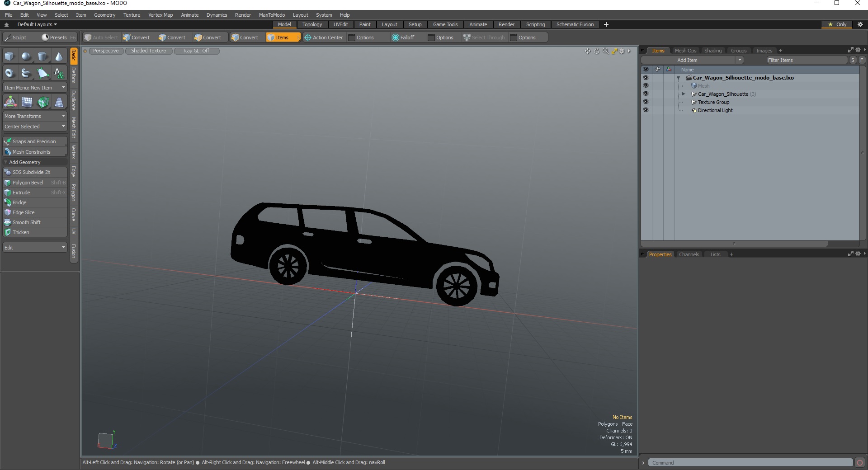Open the viewport settings gear
868x470 pixels.
(x=622, y=51)
